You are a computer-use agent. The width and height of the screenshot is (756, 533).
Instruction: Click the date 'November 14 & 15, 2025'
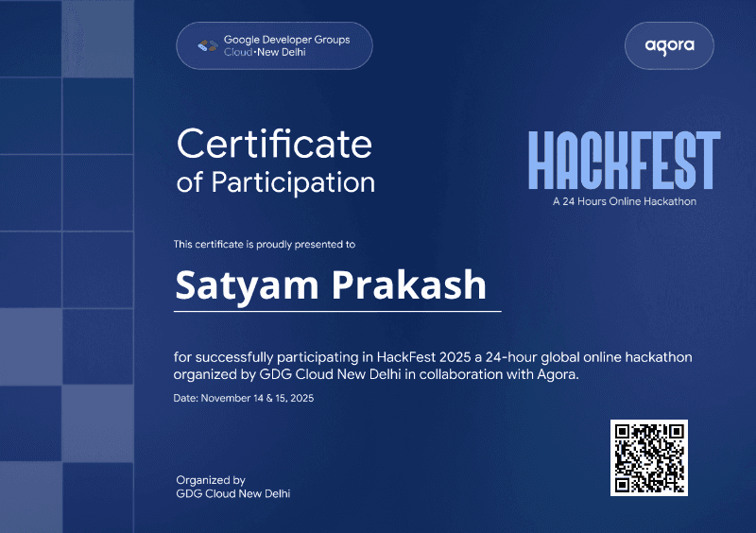point(257,399)
